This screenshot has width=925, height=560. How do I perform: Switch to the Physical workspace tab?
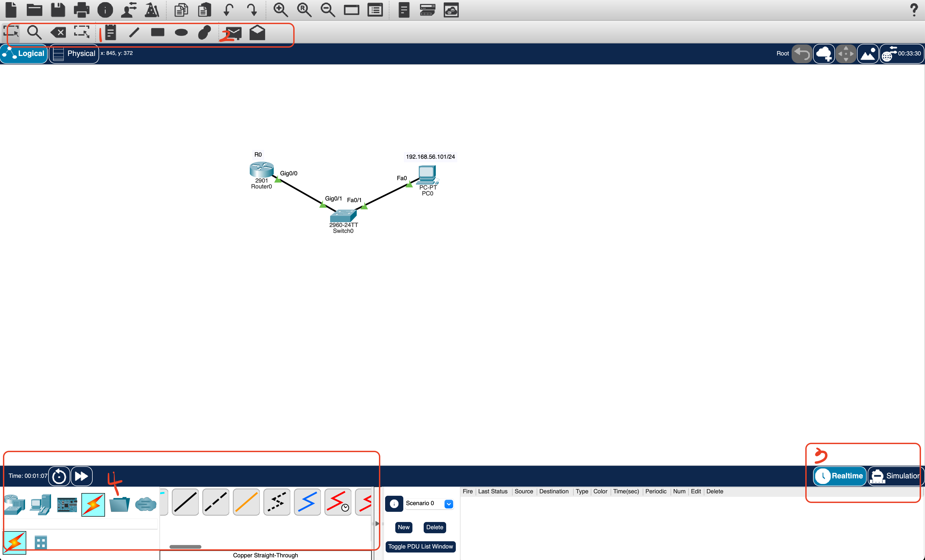[74, 54]
